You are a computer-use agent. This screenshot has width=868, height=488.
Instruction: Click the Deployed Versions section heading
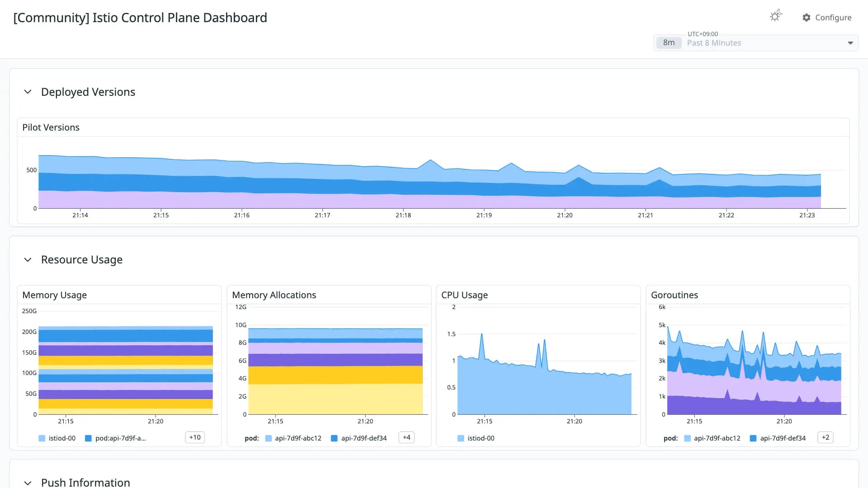pyautogui.click(x=88, y=92)
